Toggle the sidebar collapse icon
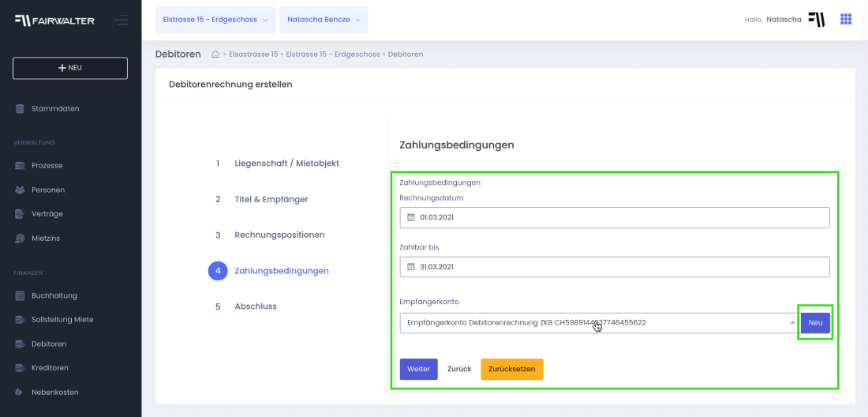Screen dimensions: 868x417 121,20
